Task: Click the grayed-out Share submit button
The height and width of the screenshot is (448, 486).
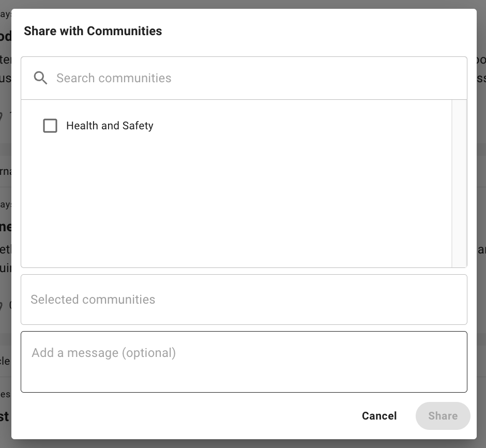Action: (443, 415)
